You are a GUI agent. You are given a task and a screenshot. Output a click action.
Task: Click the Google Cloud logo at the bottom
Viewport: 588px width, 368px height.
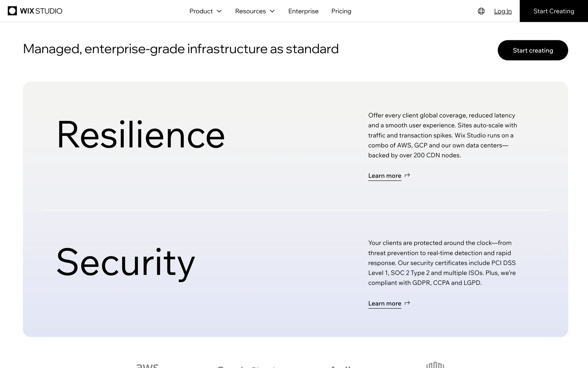coord(246,366)
